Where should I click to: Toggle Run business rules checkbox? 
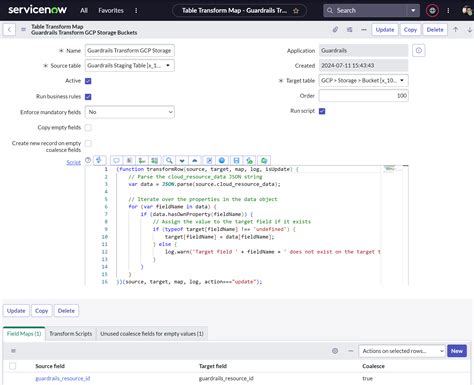88,97
